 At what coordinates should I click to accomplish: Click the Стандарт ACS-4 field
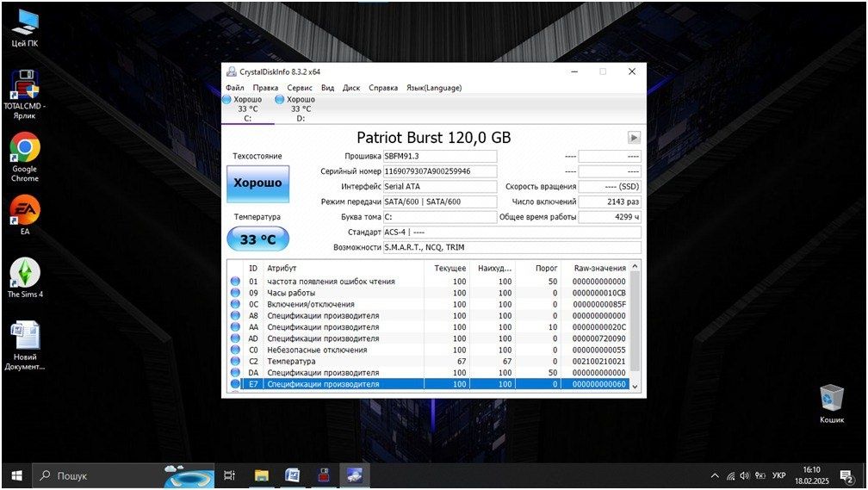click(x=512, y=232)
